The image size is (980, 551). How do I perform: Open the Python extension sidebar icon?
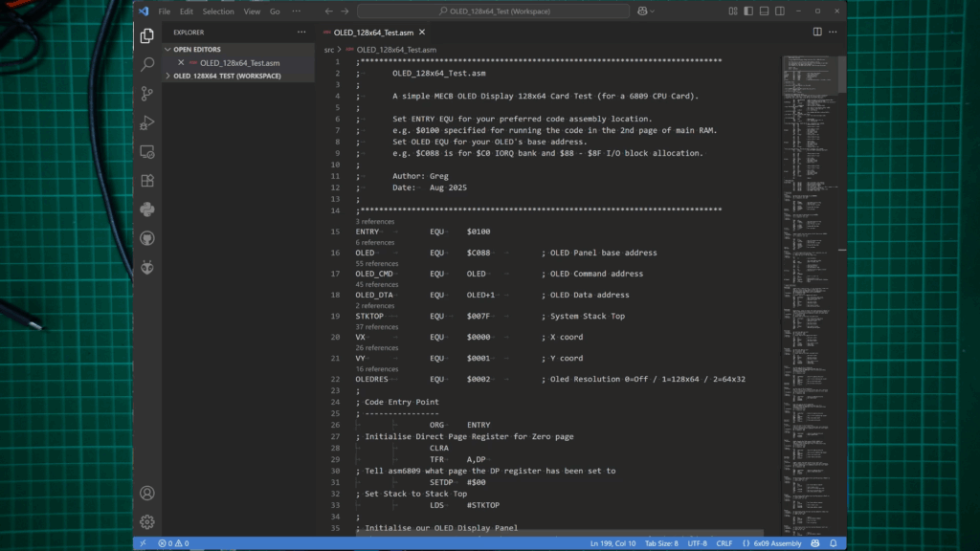coord(147,209)
